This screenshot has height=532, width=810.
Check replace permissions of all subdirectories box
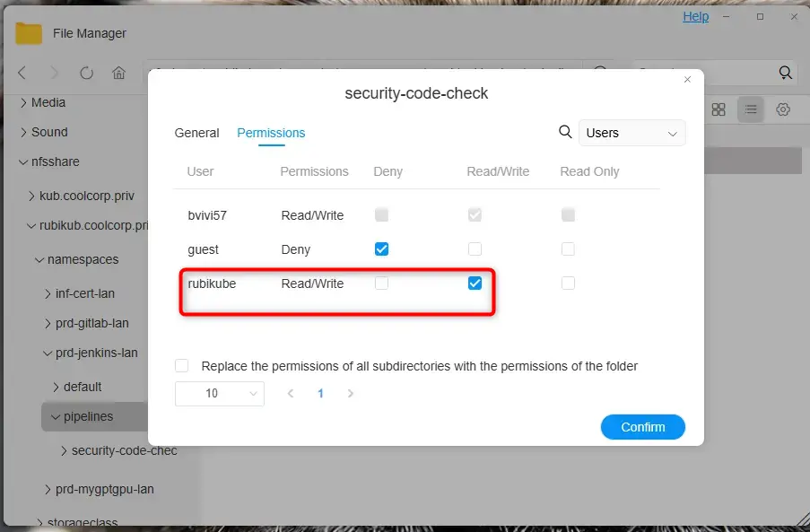pos(182,366)
